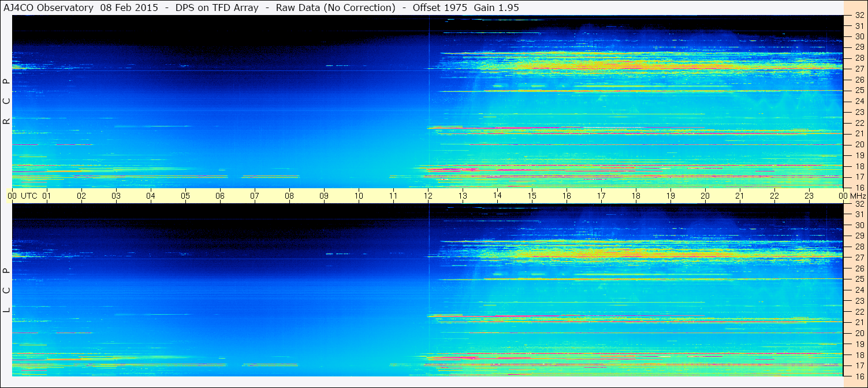Click the 25 frequency label of the RCP panel
The width and height of the screenshot is (868, 388).
coord(859,91)
